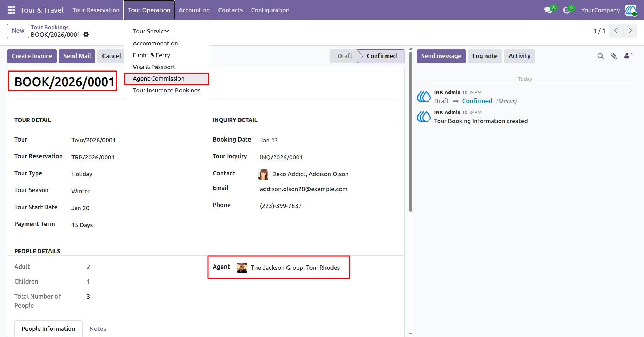Expand the Configuration menu
The height and width of the screenshot is (337, 644).
[270, 10]
